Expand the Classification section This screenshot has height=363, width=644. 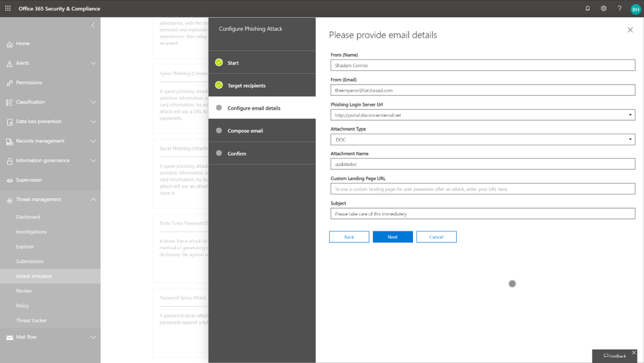[x=93, y=102]
